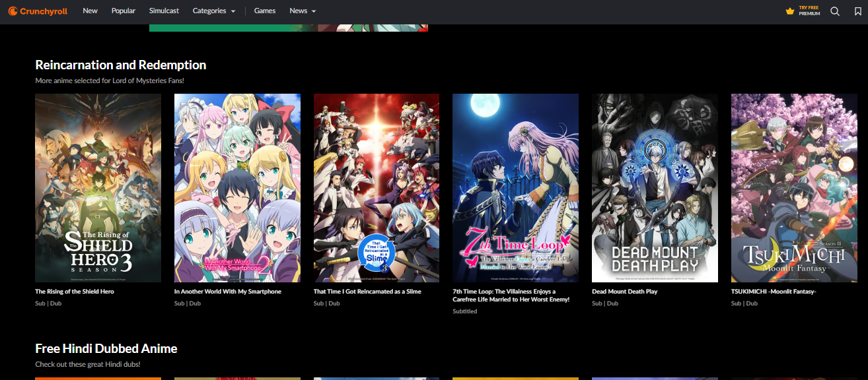
Task: Open the TSUKIMICHI Moonlit Fantasy poster
Action: tap(794, 188)
